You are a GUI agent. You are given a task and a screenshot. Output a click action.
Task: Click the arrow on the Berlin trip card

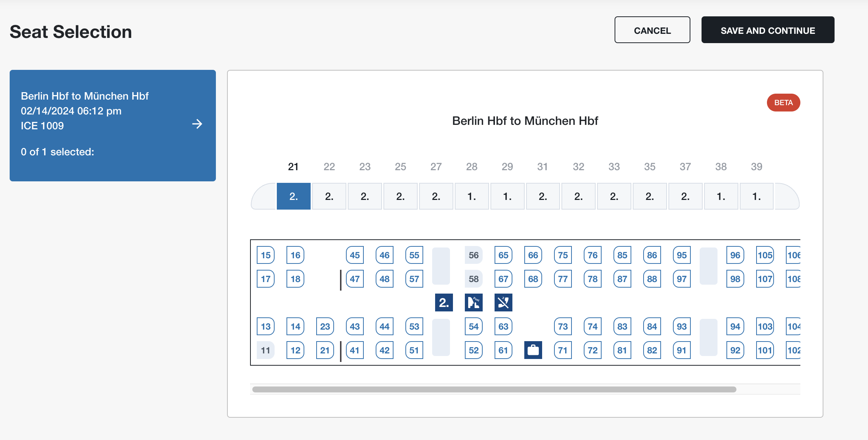(x=197, y=124)
